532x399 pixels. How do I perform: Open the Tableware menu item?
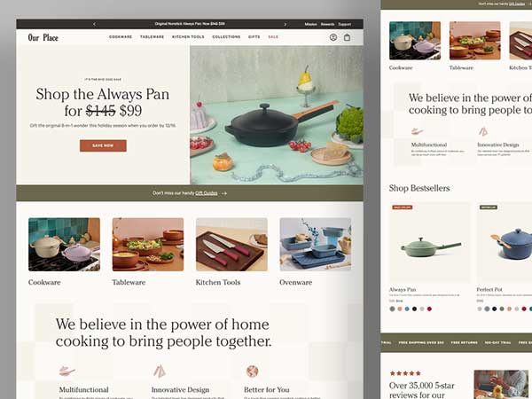152,37
